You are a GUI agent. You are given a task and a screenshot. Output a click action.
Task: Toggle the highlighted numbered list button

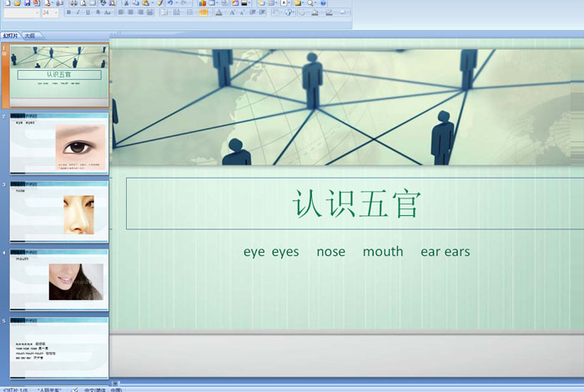pyautogui.click(x=204, y=13)
